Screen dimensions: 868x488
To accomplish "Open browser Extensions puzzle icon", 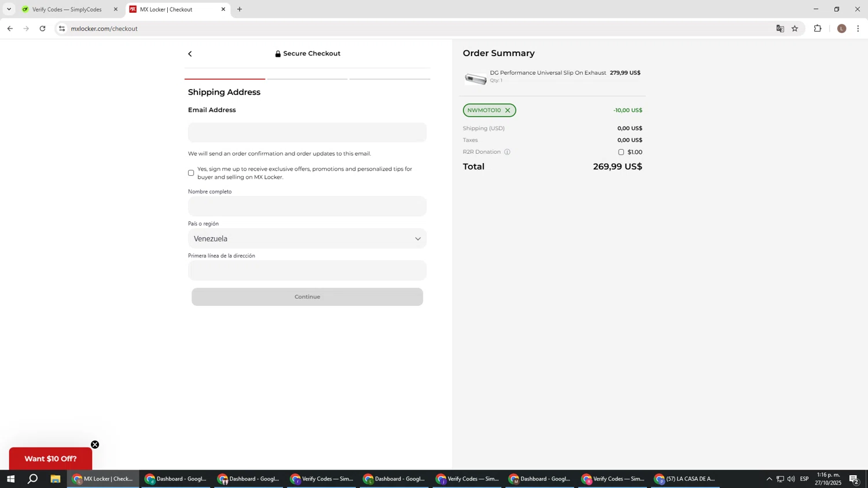I will 818,28.
